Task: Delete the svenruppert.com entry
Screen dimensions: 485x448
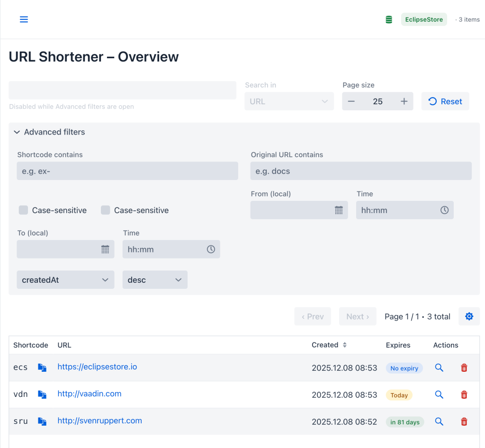Action: pyautogui.click(x=464, y=421)
